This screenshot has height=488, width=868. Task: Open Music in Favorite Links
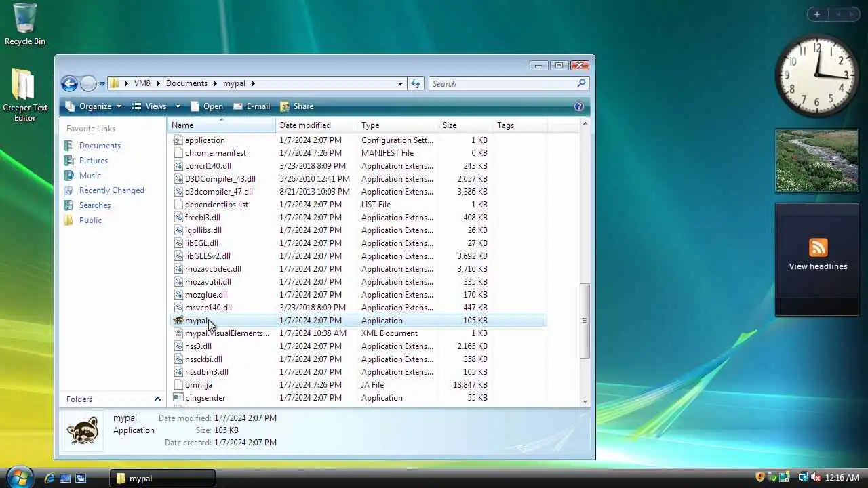point(90,176)
